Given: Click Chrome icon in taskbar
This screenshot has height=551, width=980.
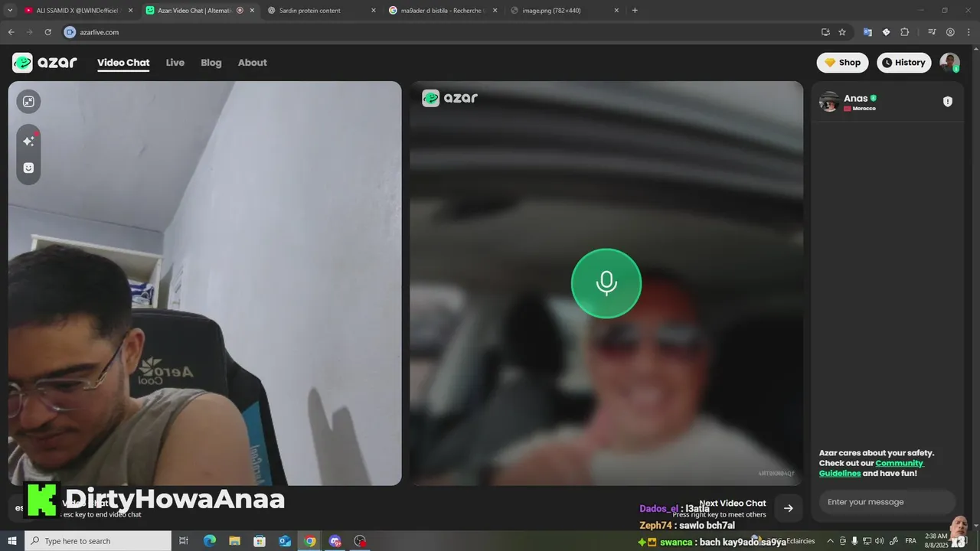Looking at the screenshot, I should [309, 541].
